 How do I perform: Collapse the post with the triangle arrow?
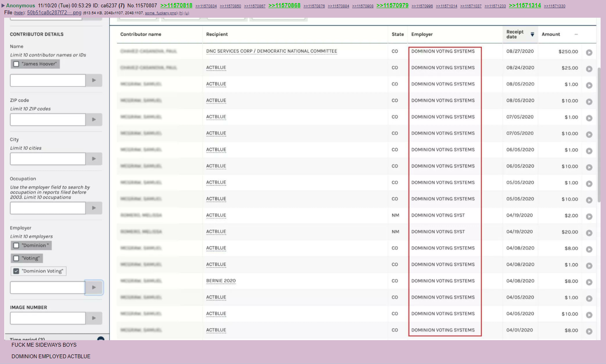click(3, 6)
